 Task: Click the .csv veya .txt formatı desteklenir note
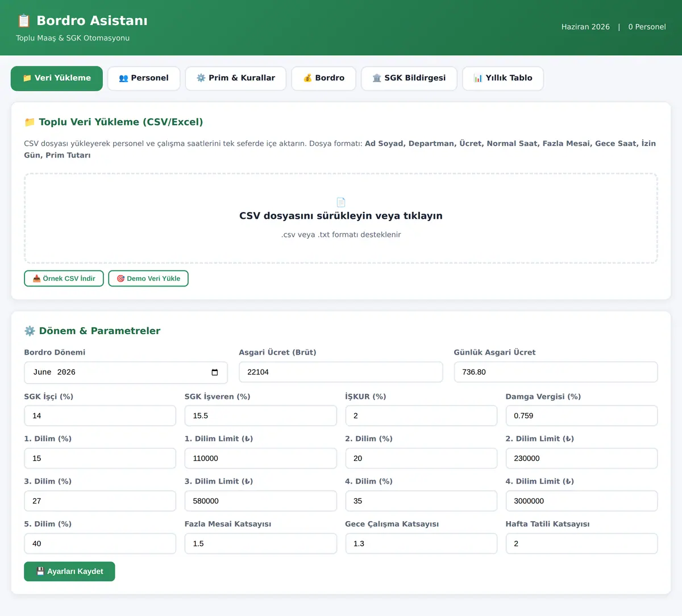341,235
